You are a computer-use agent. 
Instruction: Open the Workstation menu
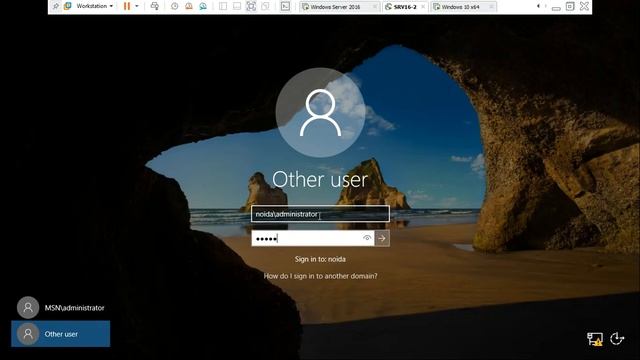point(94,6)
